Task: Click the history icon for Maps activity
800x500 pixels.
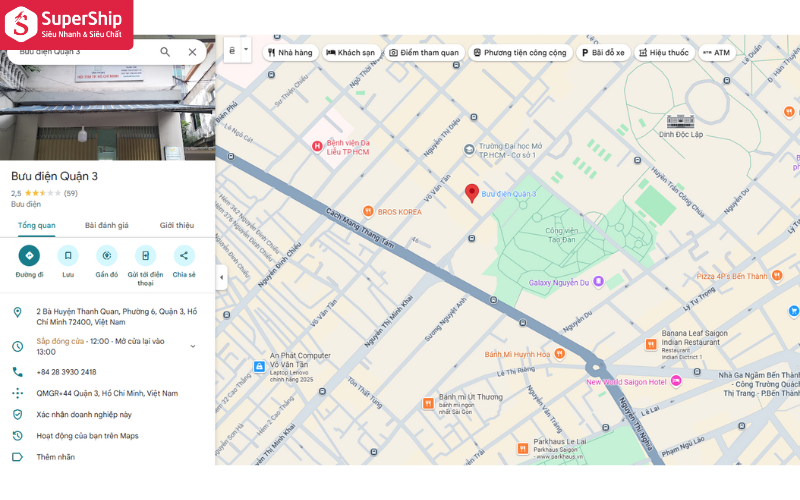Action: click(x=17, y=436)
